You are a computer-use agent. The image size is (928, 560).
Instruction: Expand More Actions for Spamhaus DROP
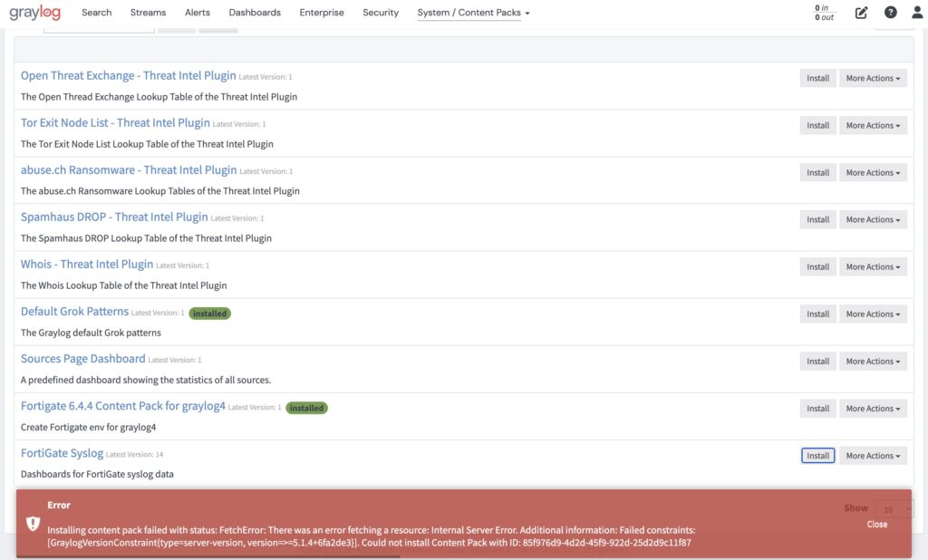tap(873, 219)
